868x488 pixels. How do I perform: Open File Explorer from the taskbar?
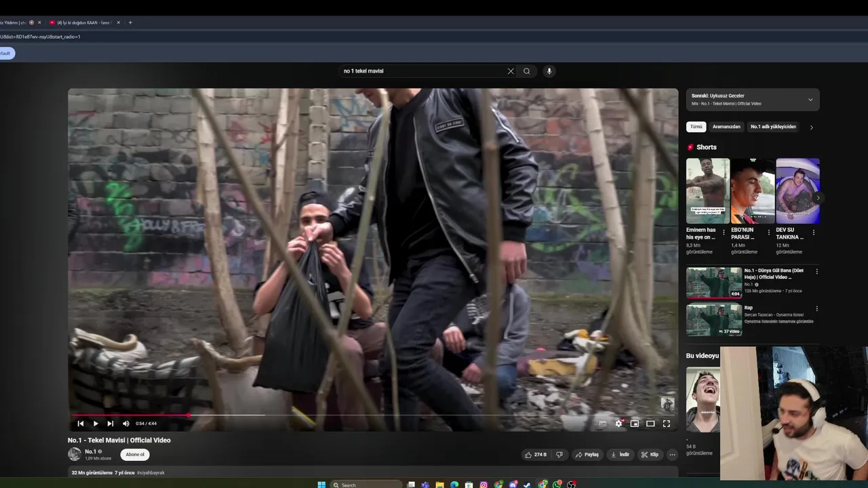coord(439,484)
